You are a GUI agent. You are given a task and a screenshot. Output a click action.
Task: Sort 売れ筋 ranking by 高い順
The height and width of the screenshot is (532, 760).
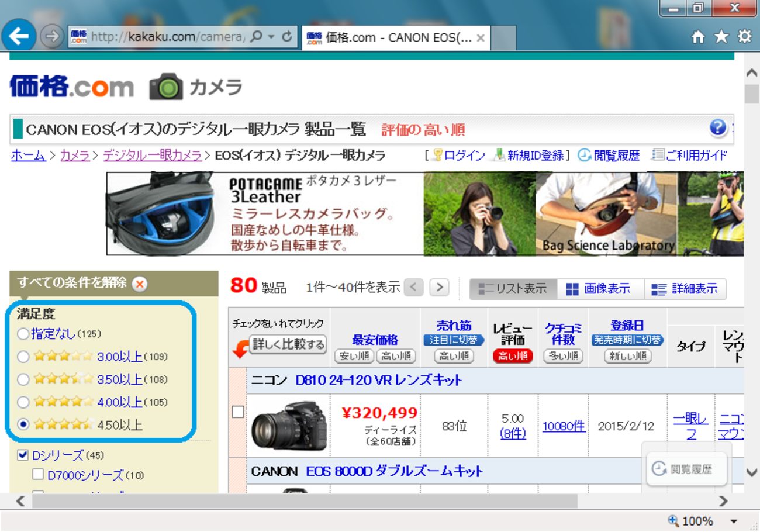(454, 355)
